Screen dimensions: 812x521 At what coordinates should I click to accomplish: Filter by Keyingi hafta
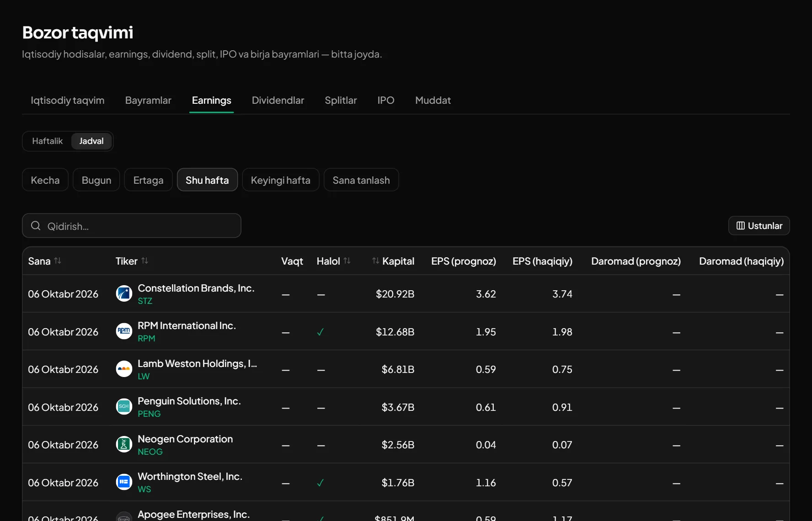tap(281, 180)
